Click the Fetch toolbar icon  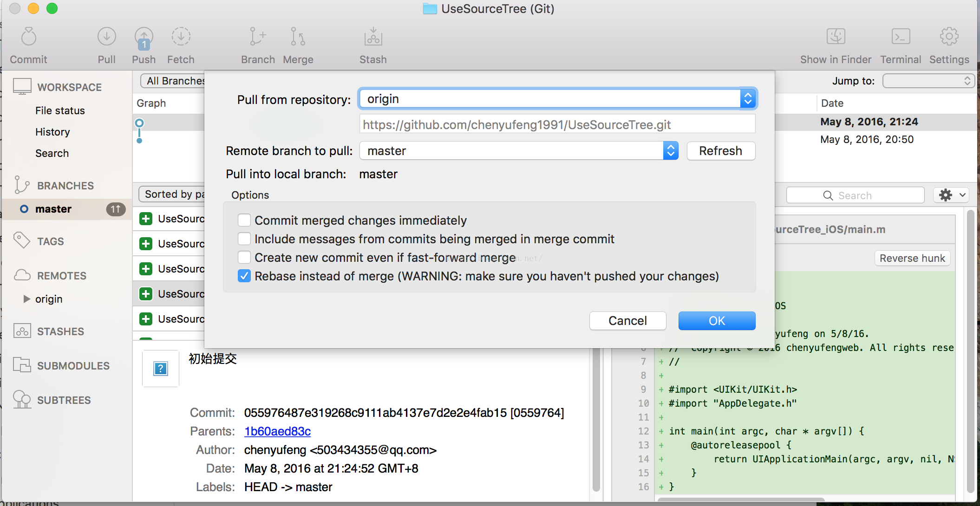[181, 37]
